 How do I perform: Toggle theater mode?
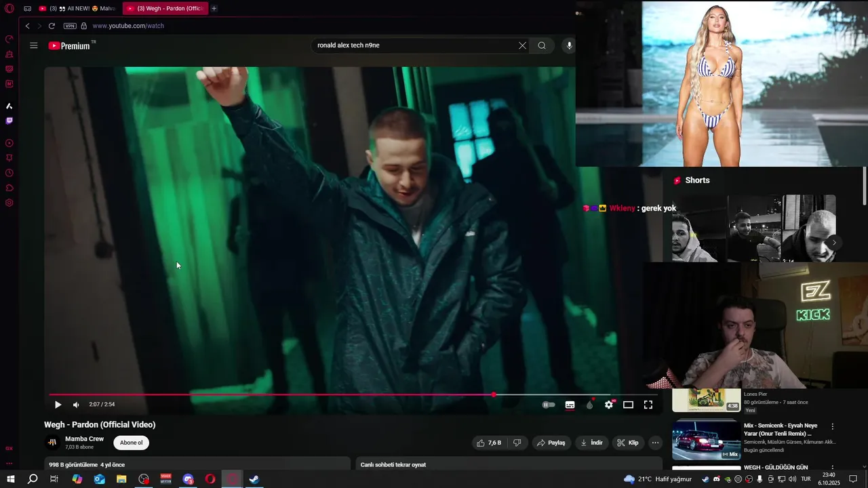(629, 405)
